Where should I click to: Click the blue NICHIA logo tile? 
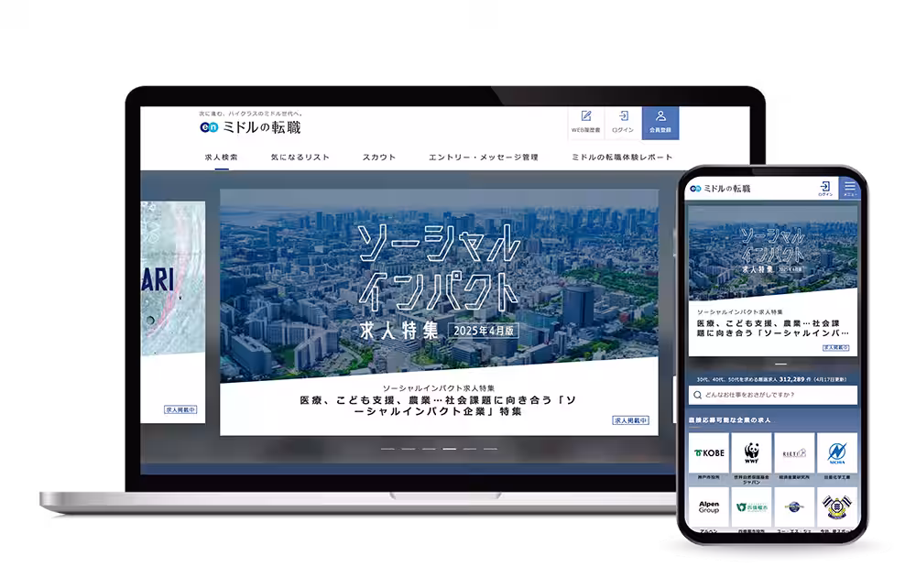point(836,452)
